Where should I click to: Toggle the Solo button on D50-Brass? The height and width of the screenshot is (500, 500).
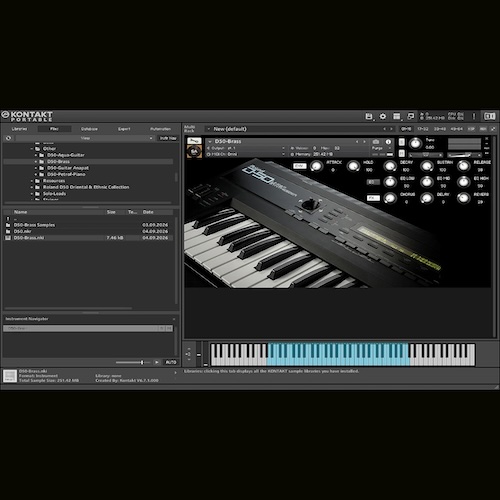pos(402,142)
